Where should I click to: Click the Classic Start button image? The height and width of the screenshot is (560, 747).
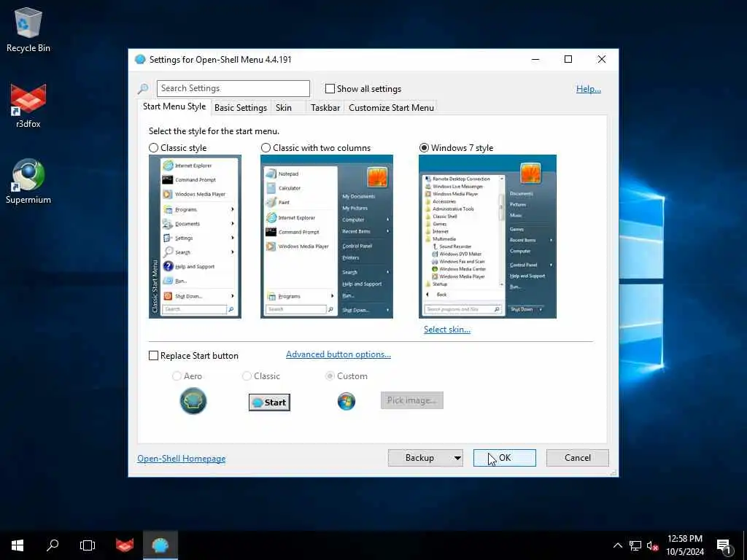269,402
